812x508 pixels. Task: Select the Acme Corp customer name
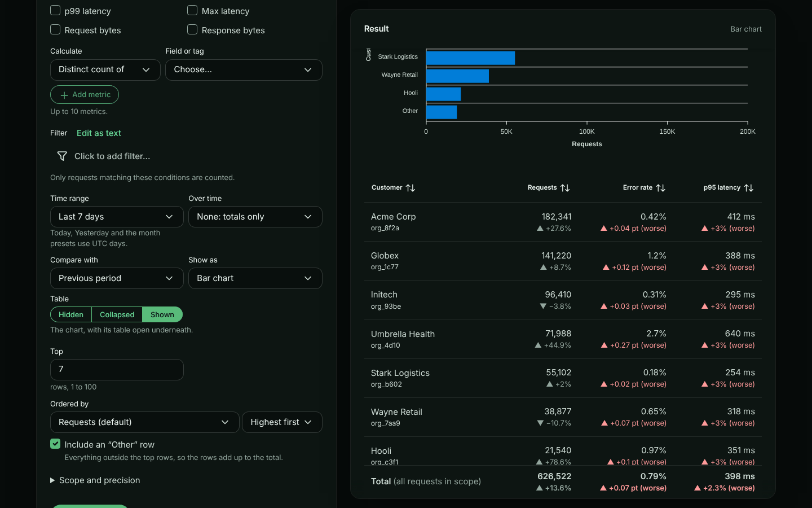tap(393, 217)
